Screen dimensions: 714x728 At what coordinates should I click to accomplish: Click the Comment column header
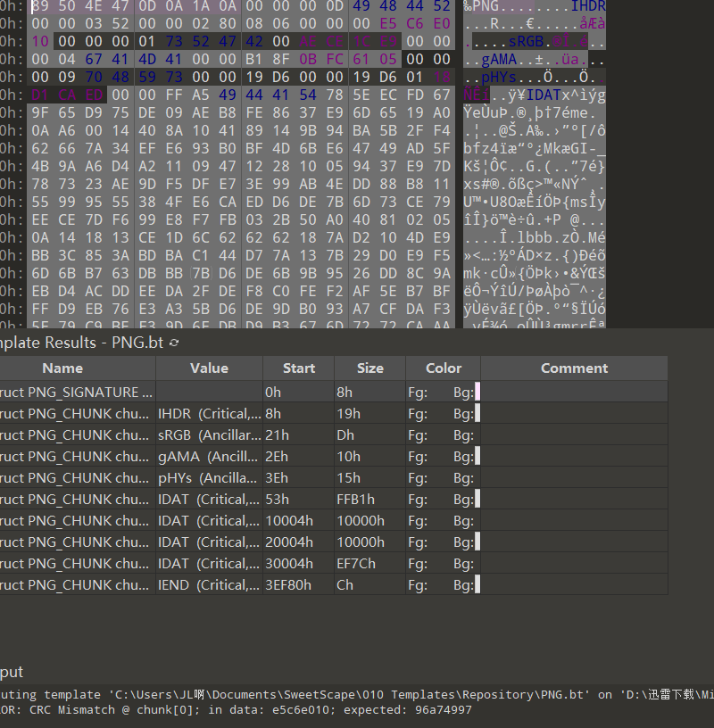coord(574,368)
